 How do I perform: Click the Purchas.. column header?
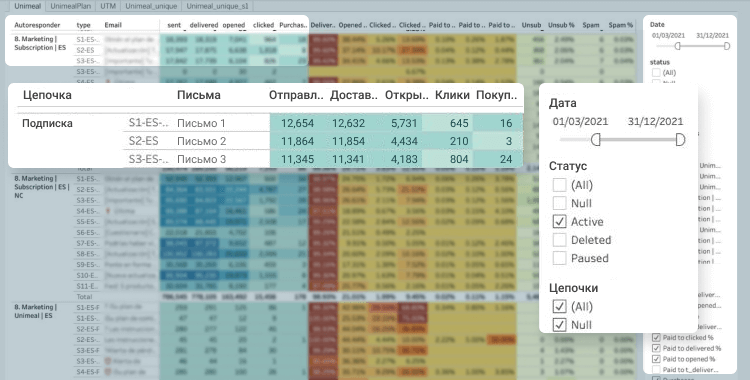(x=293, y=25)
